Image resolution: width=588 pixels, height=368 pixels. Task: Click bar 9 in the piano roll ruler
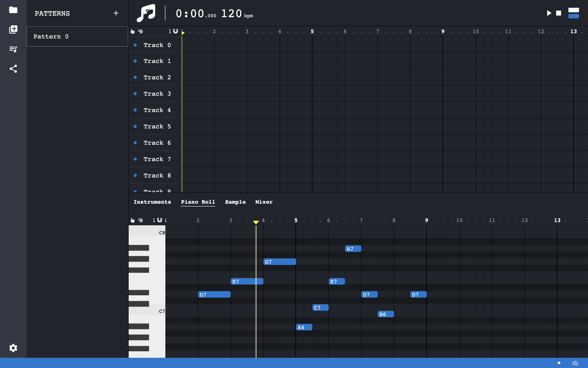(x=427, y=220)
